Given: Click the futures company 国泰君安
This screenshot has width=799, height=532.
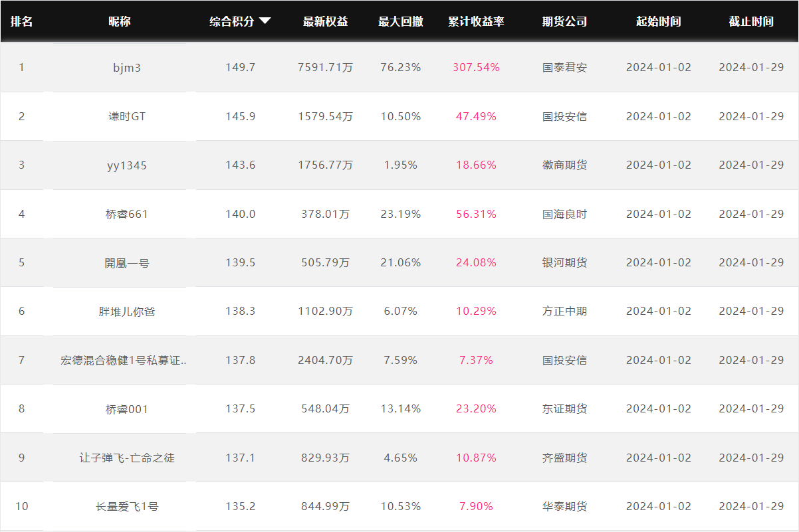Looking at the screenshot, I should click(564, 68).
